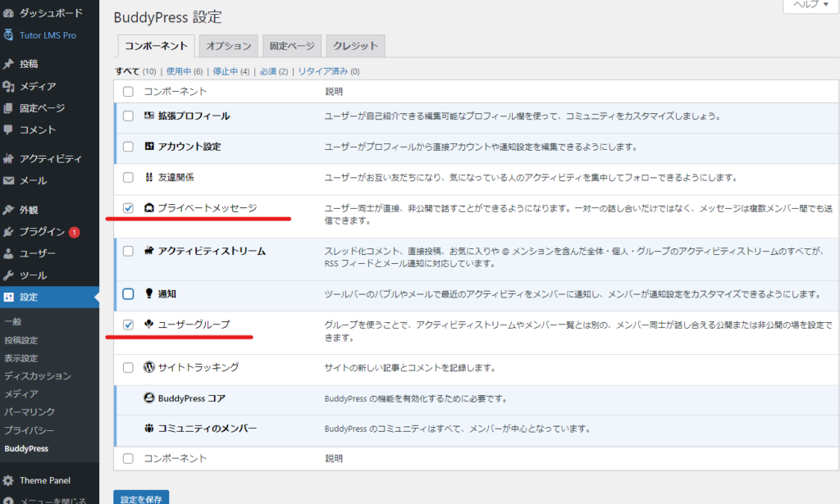Screen dimensions: 840x504
Task: Switch to the オプション tab
Action: 229,46
